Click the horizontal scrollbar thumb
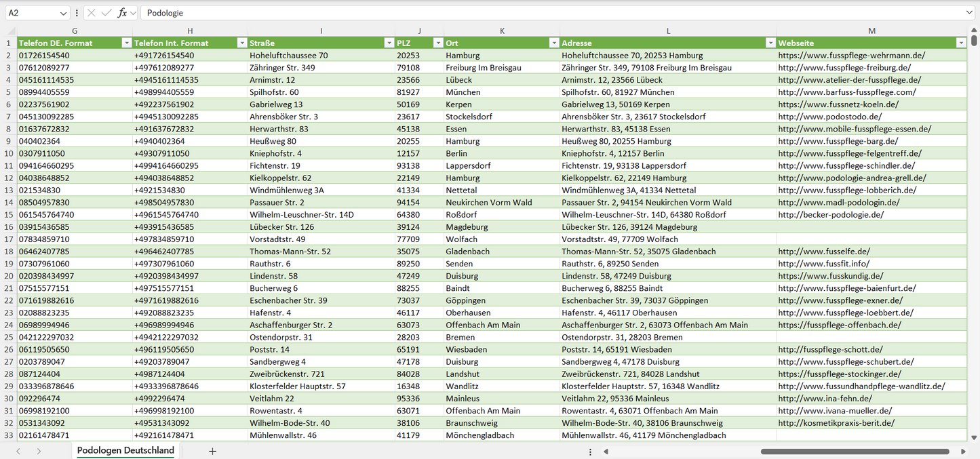The image size is (980, 459). tap(855, 451)
